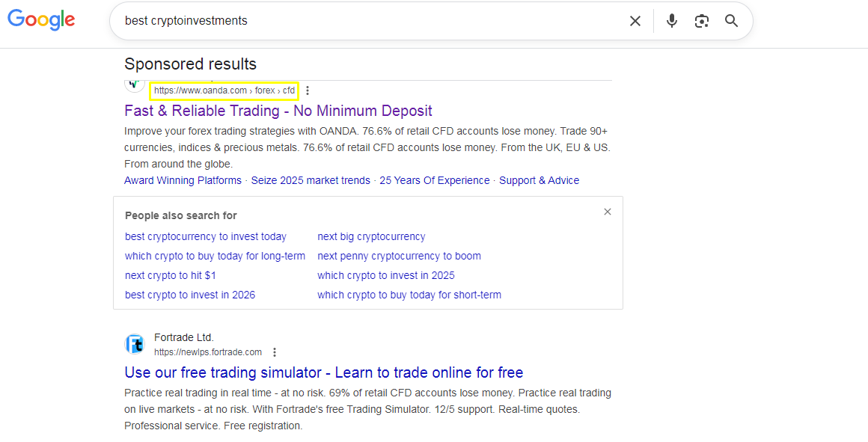The width and height of the screenshot is (868, 442).
Task: Click the oanda.com forex cfd URL
Action: point(224,90)
